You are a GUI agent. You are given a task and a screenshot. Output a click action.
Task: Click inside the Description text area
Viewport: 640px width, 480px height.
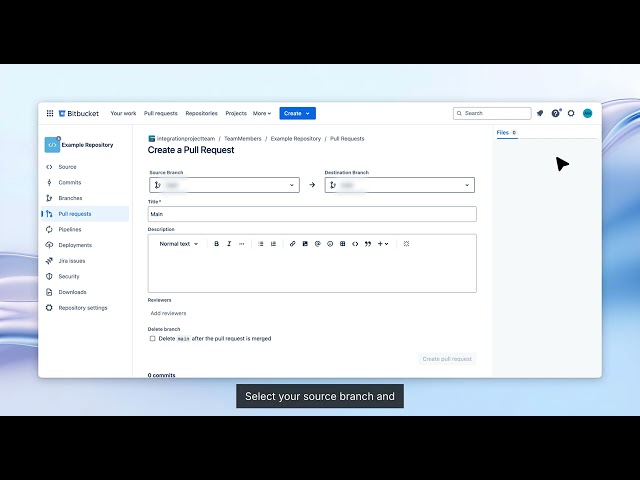coord(312,271)
